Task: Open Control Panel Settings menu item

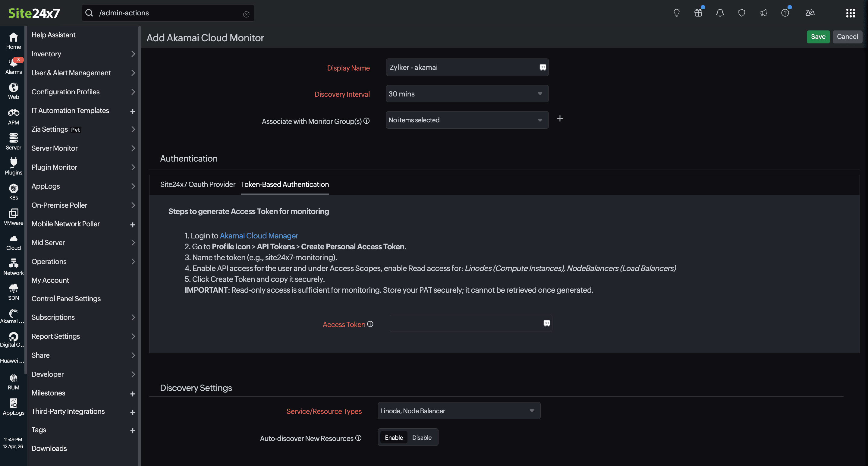Action: [66, 298]
